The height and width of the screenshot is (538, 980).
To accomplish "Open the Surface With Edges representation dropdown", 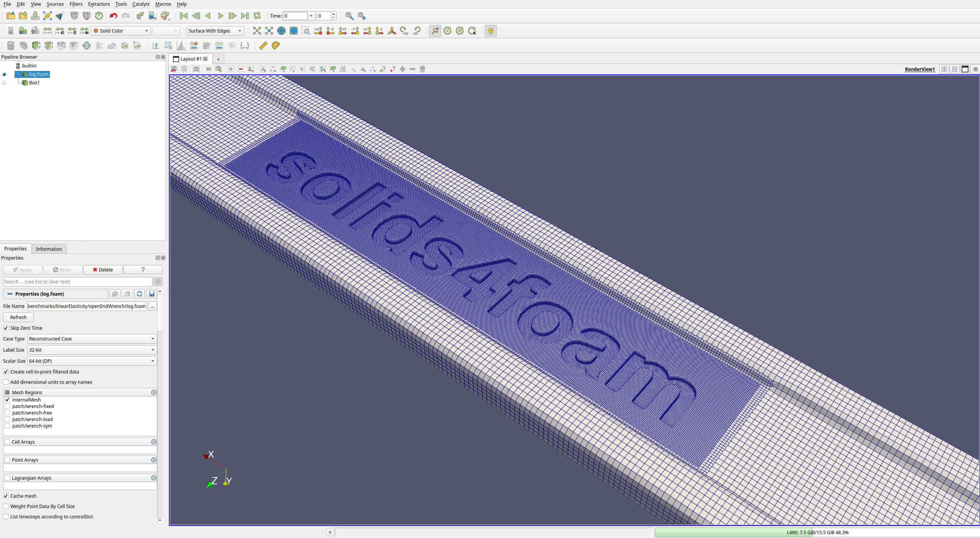I will point(215,31).
